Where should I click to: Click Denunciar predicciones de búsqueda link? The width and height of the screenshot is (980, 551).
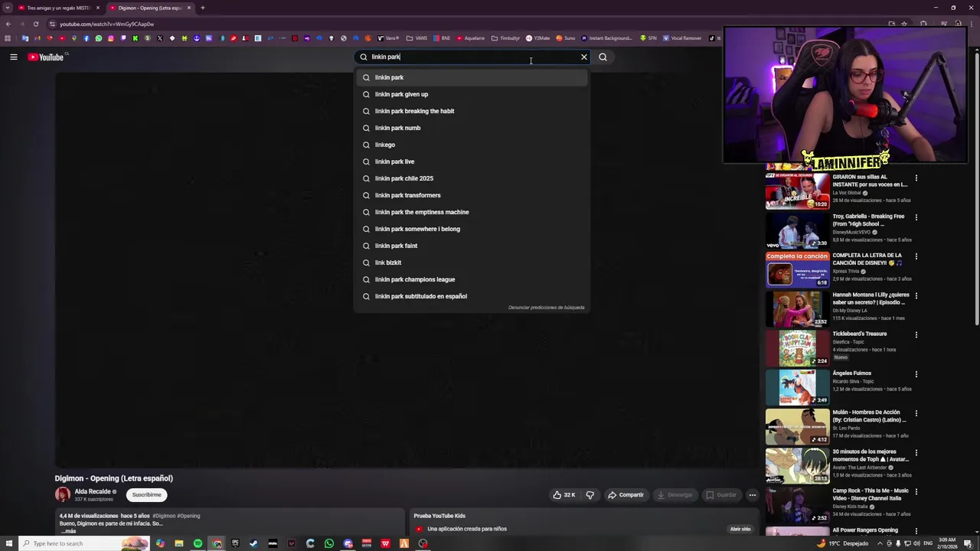[546, 308]
